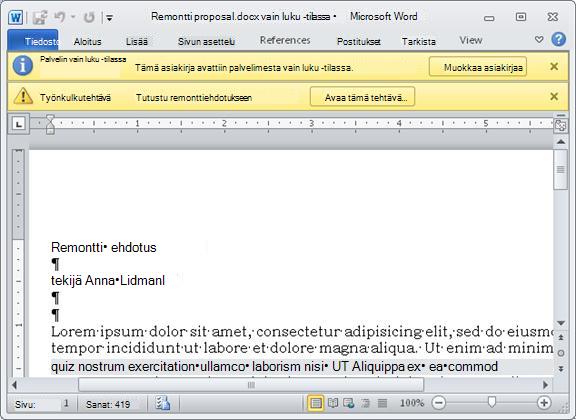
Task: Undo the last action
Action: click(x=60, y=17)
